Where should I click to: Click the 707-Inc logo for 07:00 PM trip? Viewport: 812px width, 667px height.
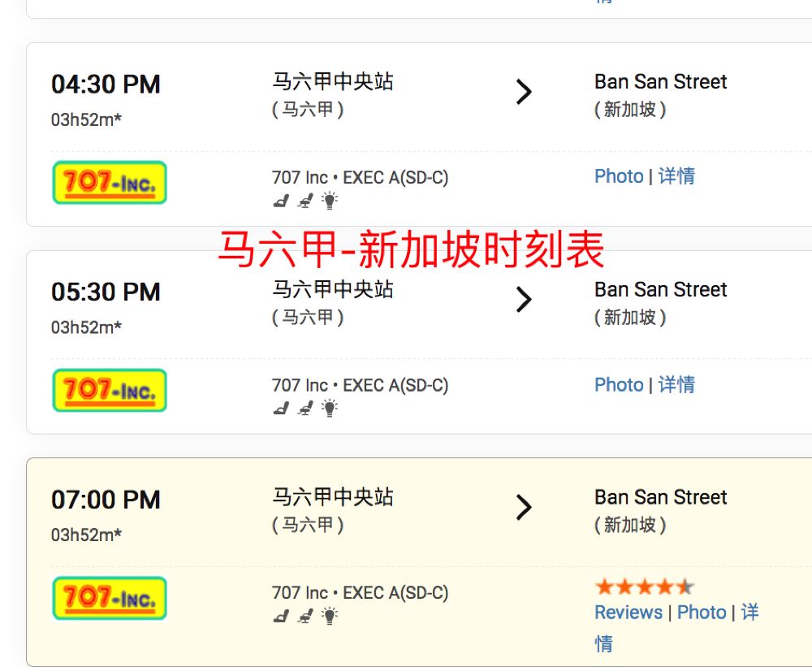tap(110, 599)
